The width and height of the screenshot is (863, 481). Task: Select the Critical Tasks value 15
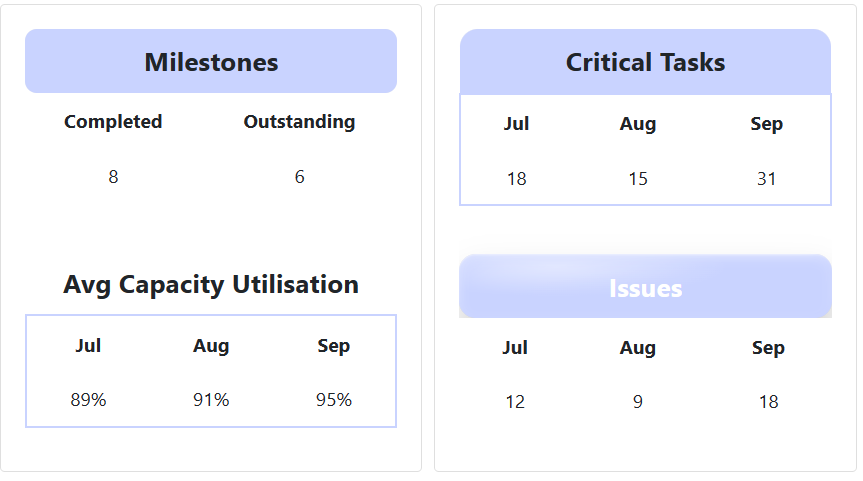pyautogui.click(x=638, y=179)
